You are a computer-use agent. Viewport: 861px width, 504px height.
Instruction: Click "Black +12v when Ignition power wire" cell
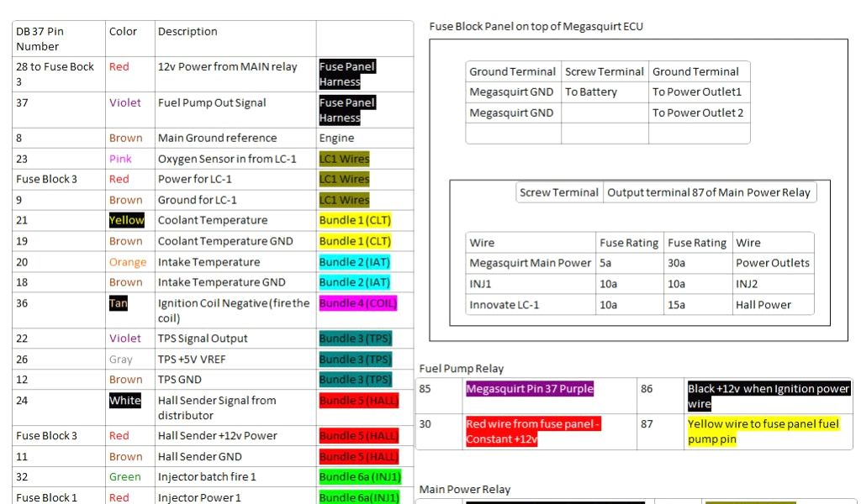click(769, 396)
